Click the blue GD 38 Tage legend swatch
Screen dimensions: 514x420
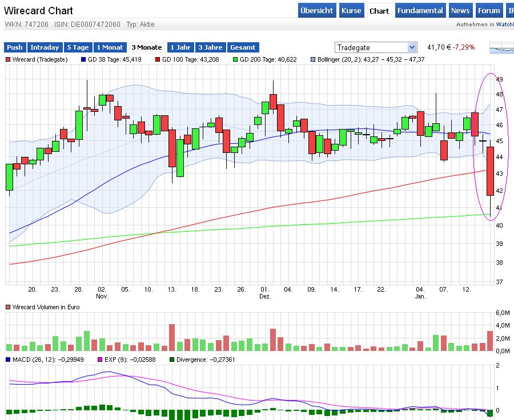tap(83, 59)
